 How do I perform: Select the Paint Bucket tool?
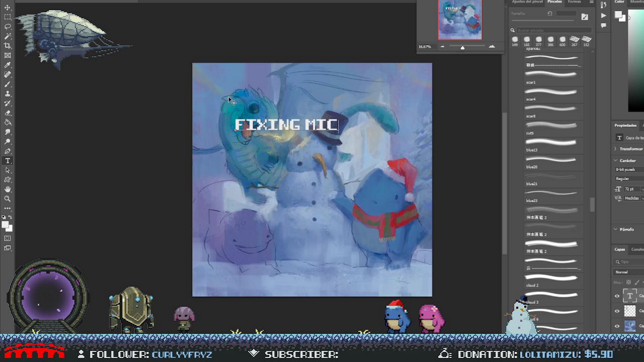(x=7, y=122)
